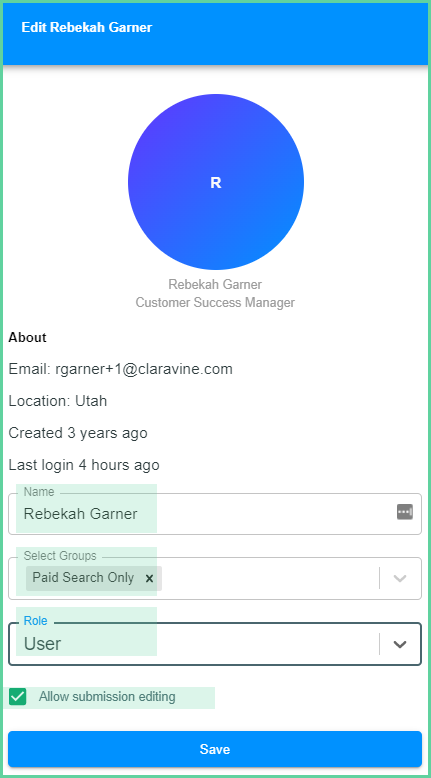Screen dimensions: 431x778
Task: Click the User value in Role field
Action: point(43,644)
